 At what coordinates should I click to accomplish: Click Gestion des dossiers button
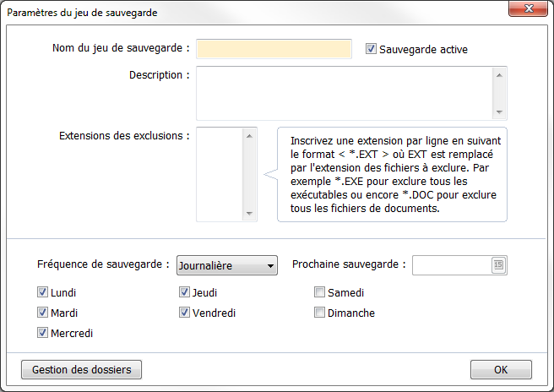tap(81, 370)
